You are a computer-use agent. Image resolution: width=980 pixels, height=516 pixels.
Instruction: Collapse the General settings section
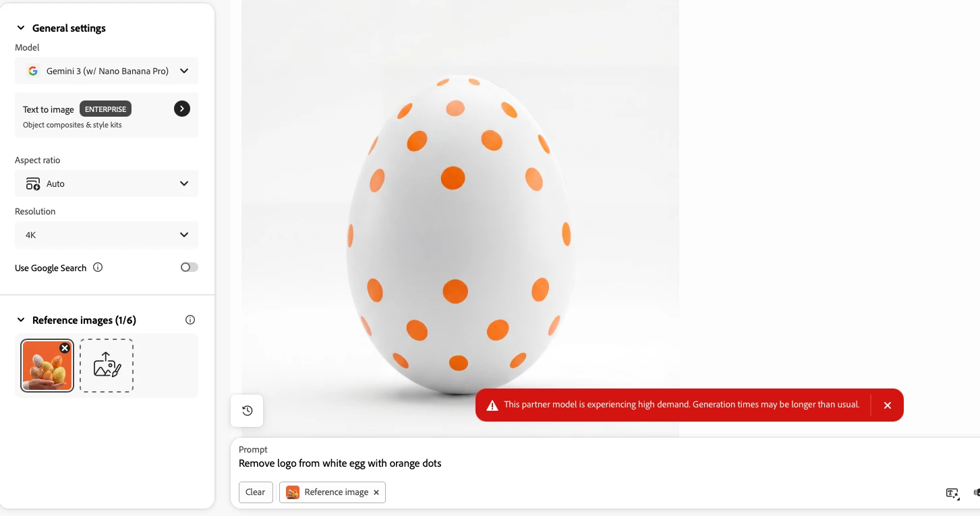[21, 28]
